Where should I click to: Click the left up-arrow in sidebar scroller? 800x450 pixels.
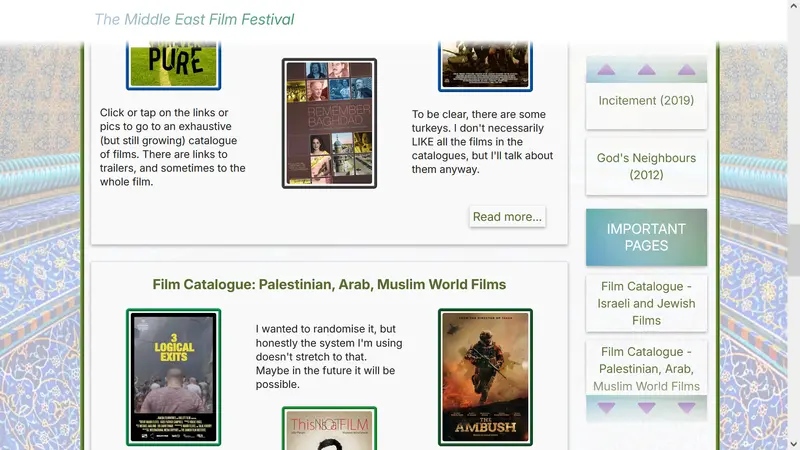click(x=606, y=70)
